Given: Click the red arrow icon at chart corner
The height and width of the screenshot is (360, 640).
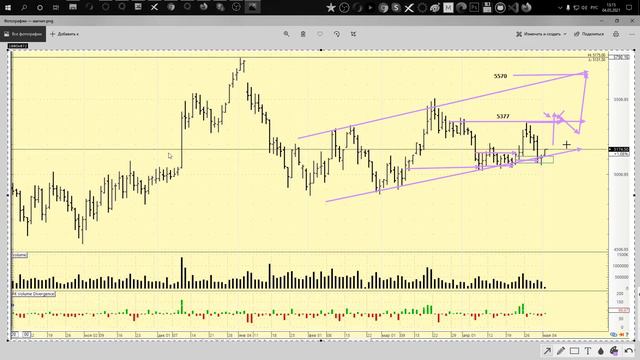Looking at the screenshot, I should [x=622, y=334].
